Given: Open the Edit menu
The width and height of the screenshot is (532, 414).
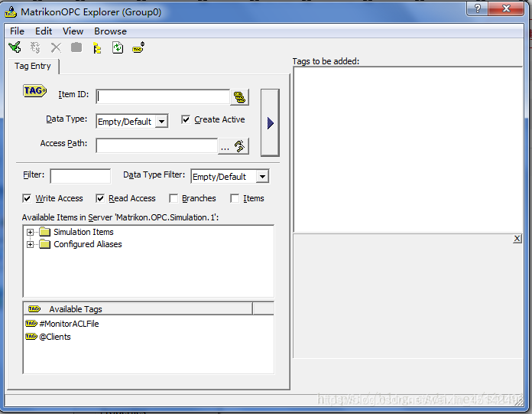Looking at the screenshot, I should [x=44, y=31].
